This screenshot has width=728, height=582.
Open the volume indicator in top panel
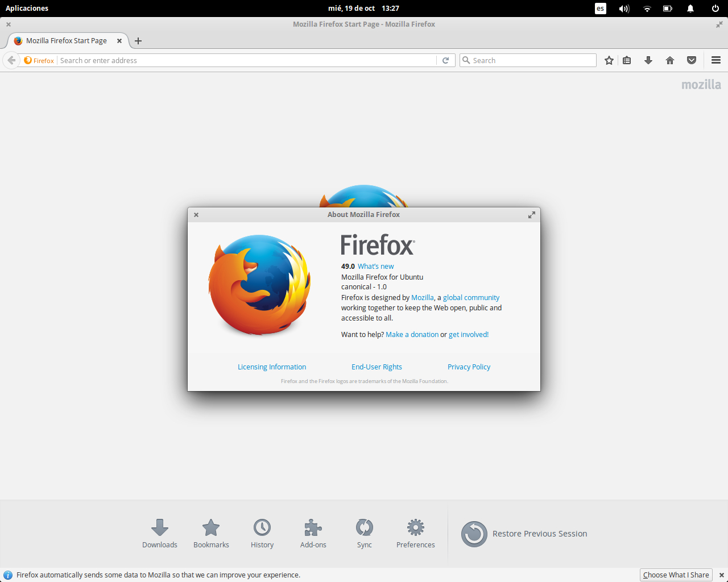pos(624,9)
